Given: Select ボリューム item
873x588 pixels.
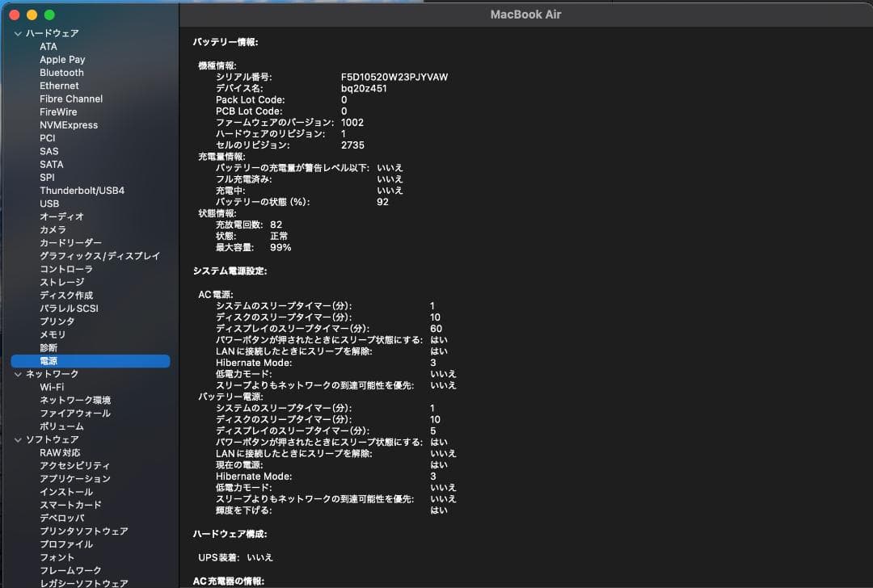Looking at the screenshot, I should point(61,426).
